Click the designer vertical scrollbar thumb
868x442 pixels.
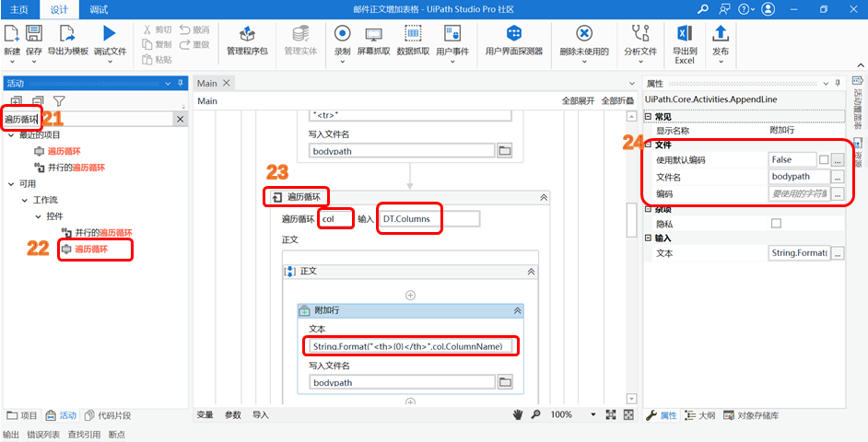point(631,220)
